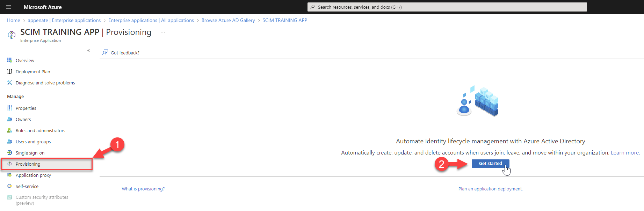Click the Single sign-on icon

tap(9, 153)
